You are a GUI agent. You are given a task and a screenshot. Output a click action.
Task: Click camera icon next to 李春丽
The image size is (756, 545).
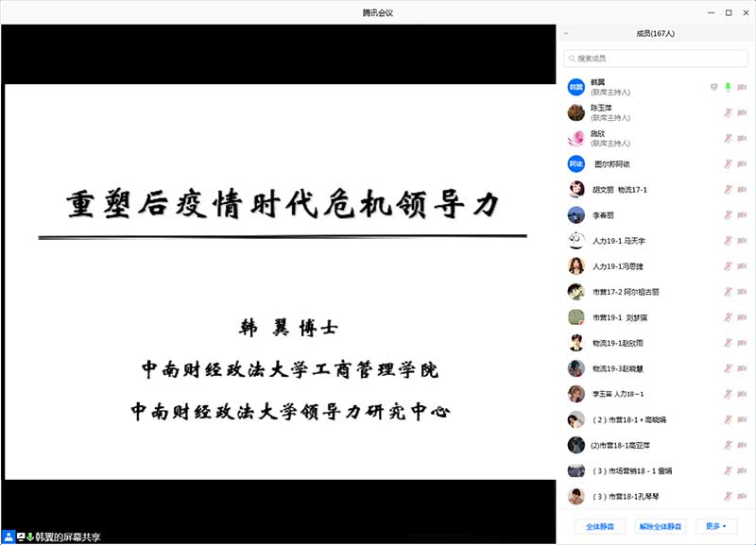coord(742,215)
